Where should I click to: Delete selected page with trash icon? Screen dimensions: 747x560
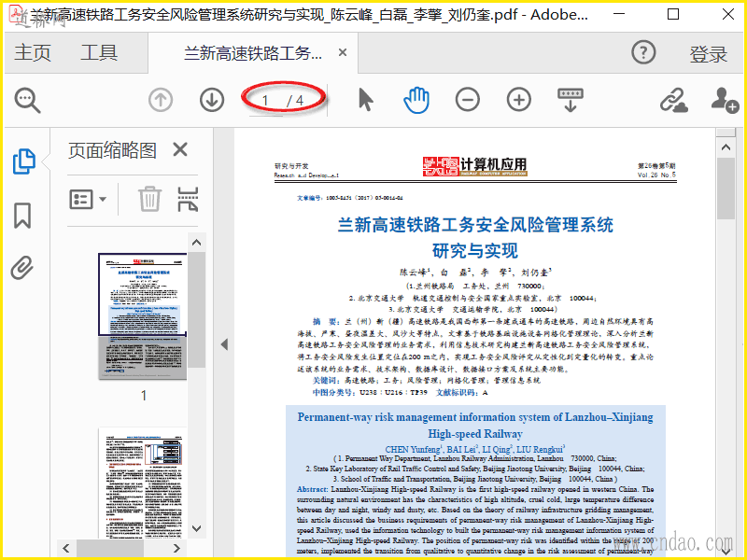[x=149, y=199]
